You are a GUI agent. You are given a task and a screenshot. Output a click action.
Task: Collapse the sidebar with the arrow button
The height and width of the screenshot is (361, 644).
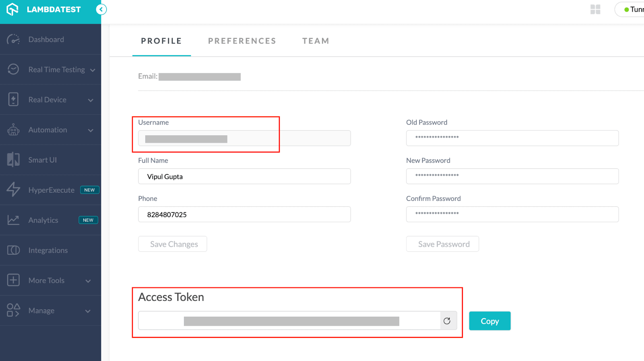[101, 9]
